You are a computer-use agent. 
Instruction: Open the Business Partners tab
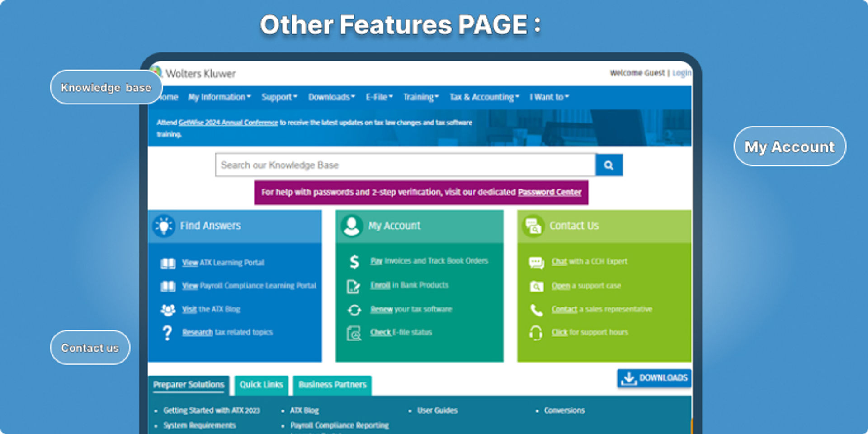(x=332, y=385)
